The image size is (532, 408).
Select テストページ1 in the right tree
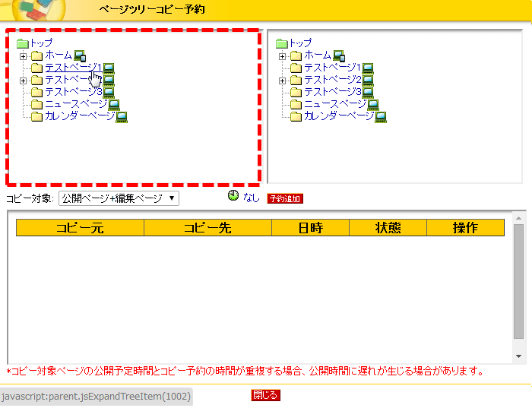click(333, 67)
